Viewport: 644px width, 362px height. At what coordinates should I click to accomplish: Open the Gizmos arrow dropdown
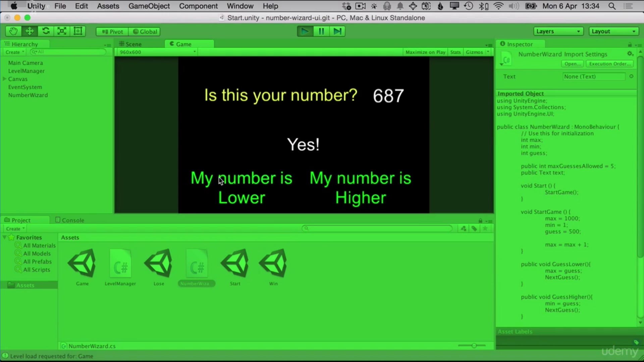pyautogui.click(x=488, y=52)
